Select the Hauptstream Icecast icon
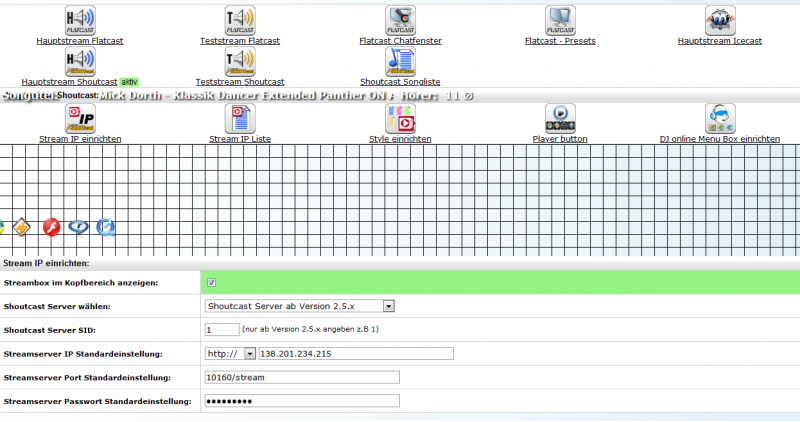The width and height of the screenshot is (800, 422). coord(720,20)
